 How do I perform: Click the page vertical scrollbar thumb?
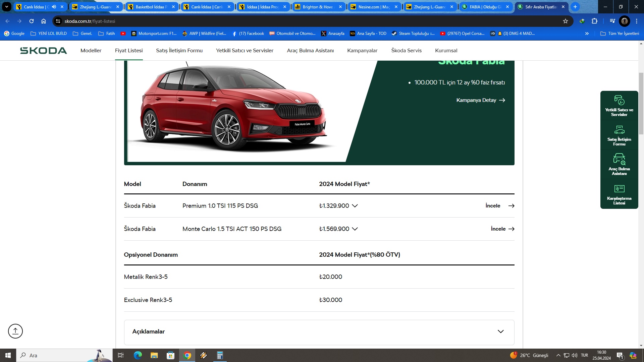[x=641, y=103]
